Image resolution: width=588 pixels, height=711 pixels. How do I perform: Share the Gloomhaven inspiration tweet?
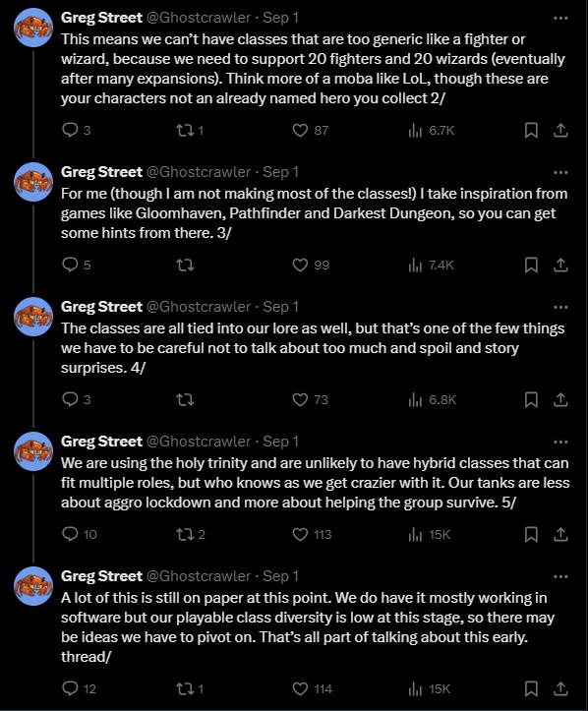(560, 265)
